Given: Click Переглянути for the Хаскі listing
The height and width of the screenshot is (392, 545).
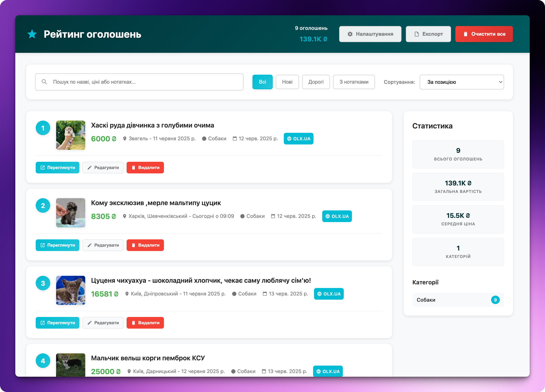Looking at the screenshot, I should pyautogui.click(x=57, y=168).
